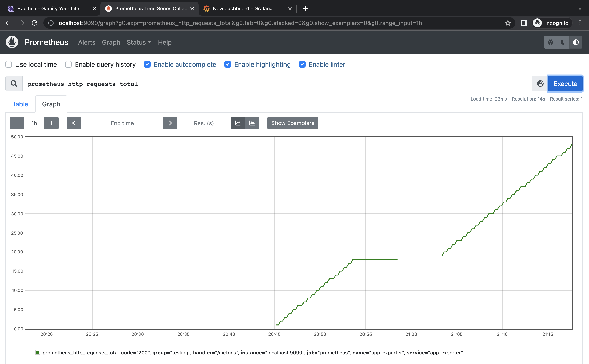This screenshot has height=364, width=589.
Task: Click the Result series: 1 stat
Action: tap(566, 99)
